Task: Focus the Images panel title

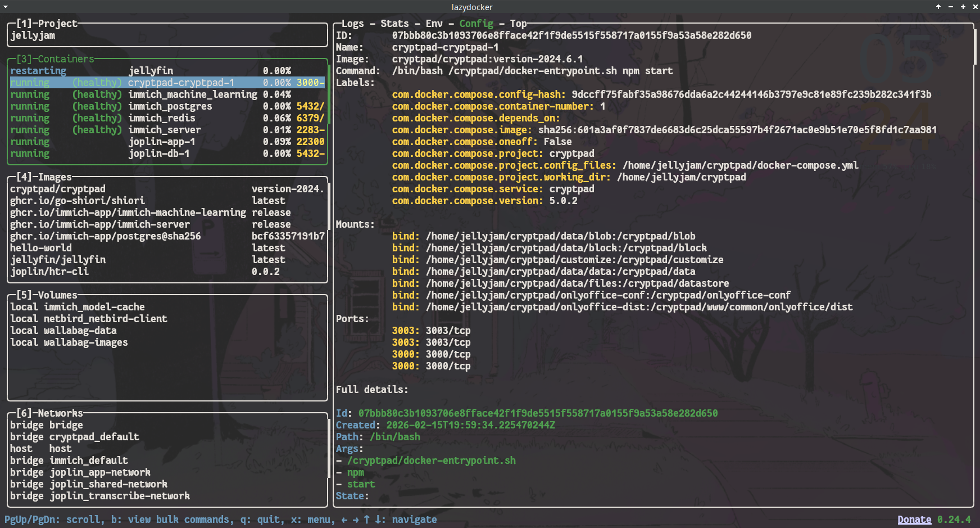Action: pyautogui.click(x=44, y=177)
